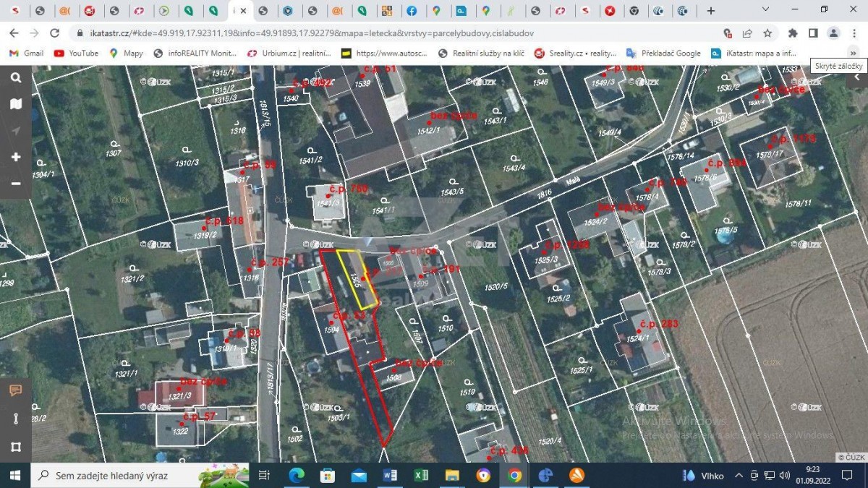Toggle the browser side panel
This screenshot has height=488, width=868.
click(813, 33)
